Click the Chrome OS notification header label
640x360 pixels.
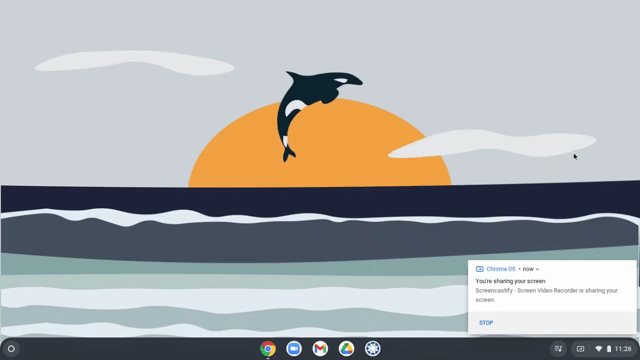pyautogui.click(x=501, y=269)
